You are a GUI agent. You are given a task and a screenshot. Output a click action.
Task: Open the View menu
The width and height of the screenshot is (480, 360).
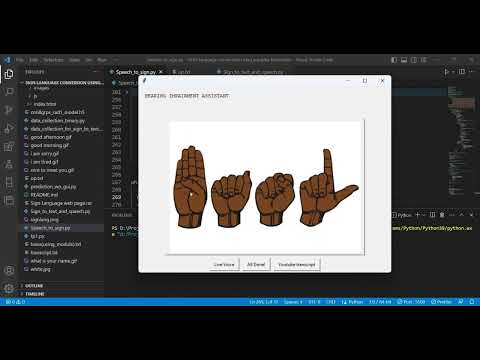point(75,60)
